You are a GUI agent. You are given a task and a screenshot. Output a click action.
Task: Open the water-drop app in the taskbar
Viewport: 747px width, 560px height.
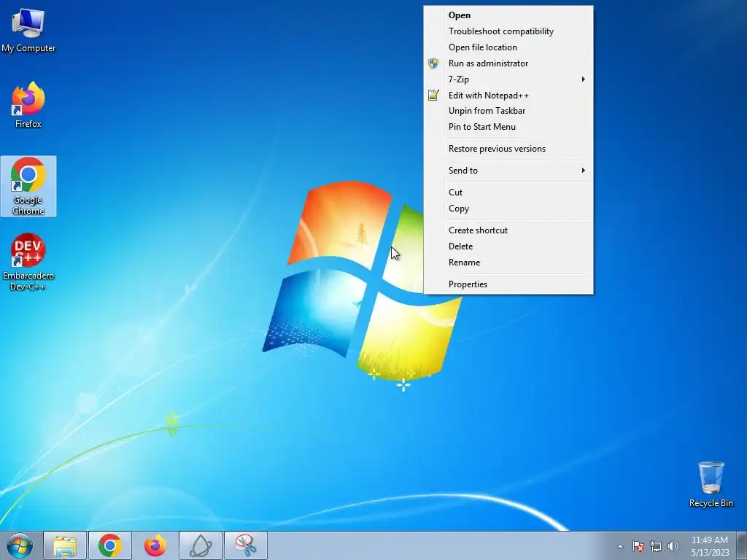point(201,545)
